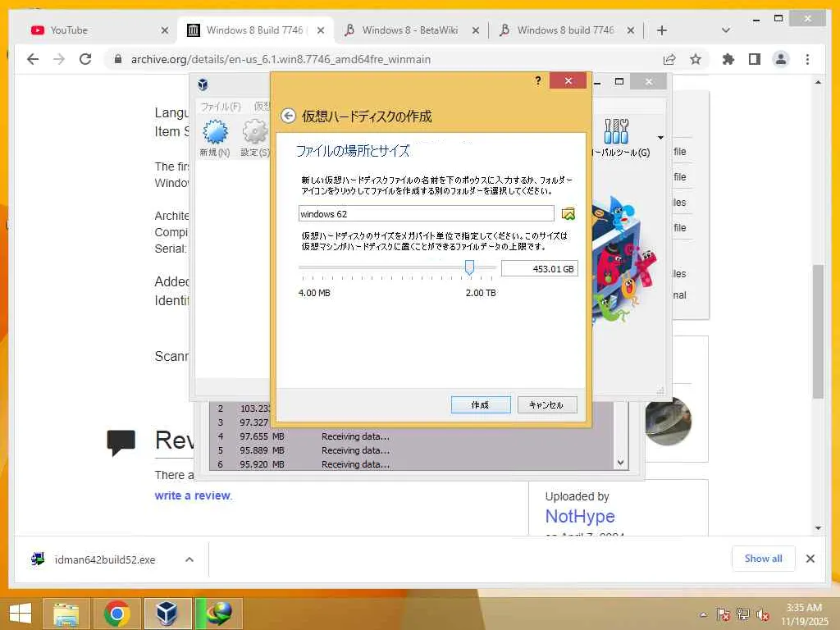Select IDM row 97.655 MB Receiving data

tap(412, 436)
